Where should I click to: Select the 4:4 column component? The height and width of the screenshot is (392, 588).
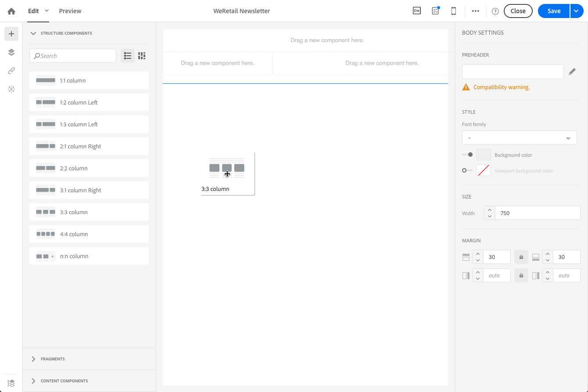tap(89, 234)
